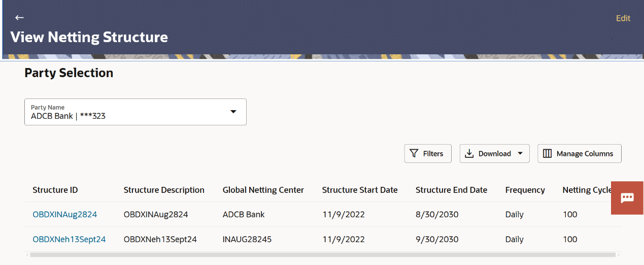Click the Party Name field value
644x265 pixels.
(x=68, y=116)
